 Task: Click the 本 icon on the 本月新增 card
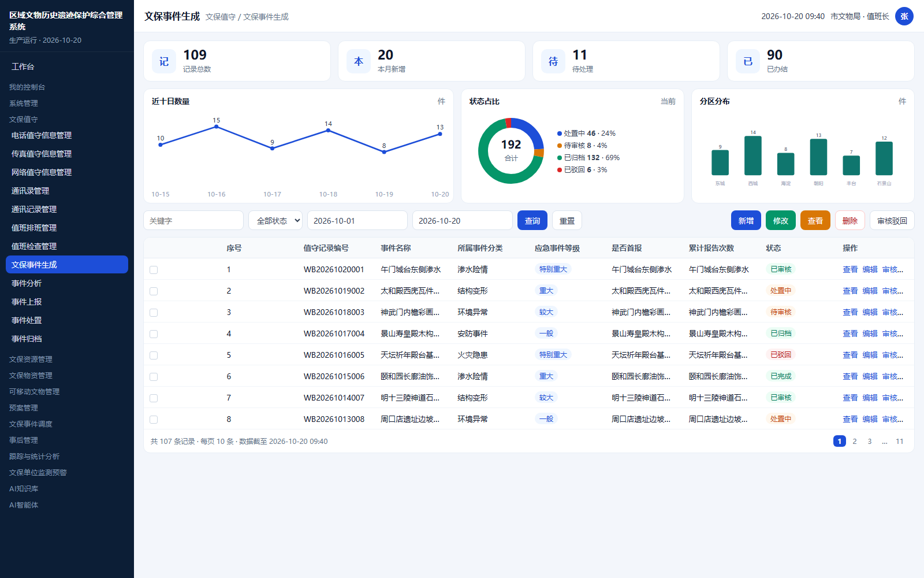[x=359, y=61]
